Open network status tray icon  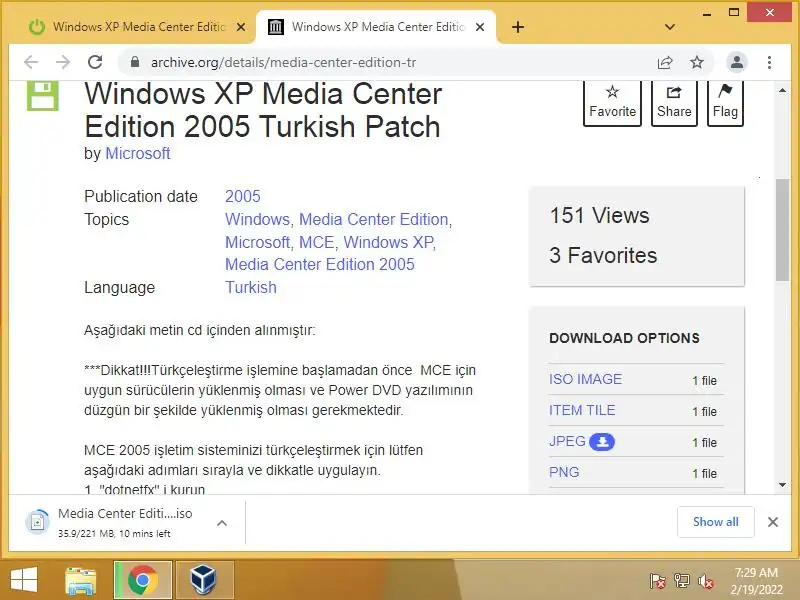pos(681,581)
